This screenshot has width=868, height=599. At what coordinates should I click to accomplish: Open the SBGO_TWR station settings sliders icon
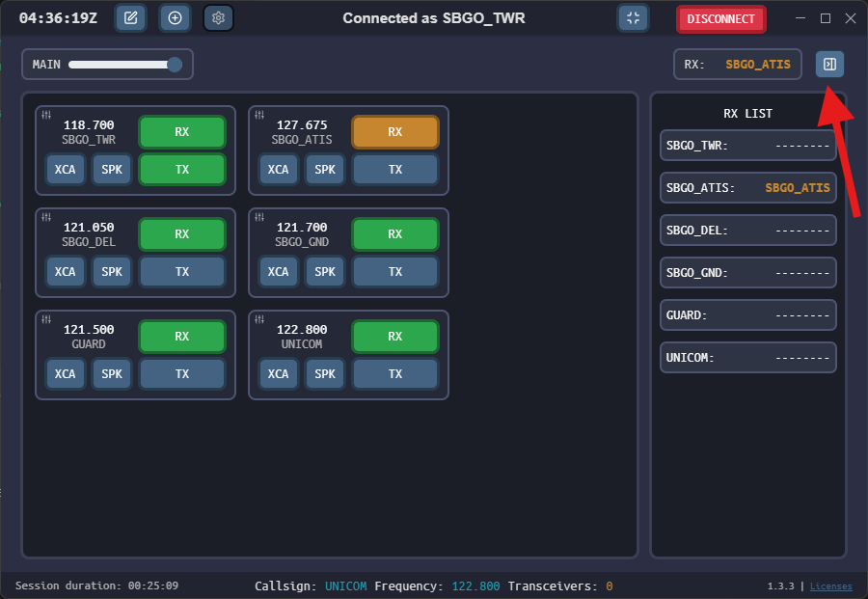point(45,115)
